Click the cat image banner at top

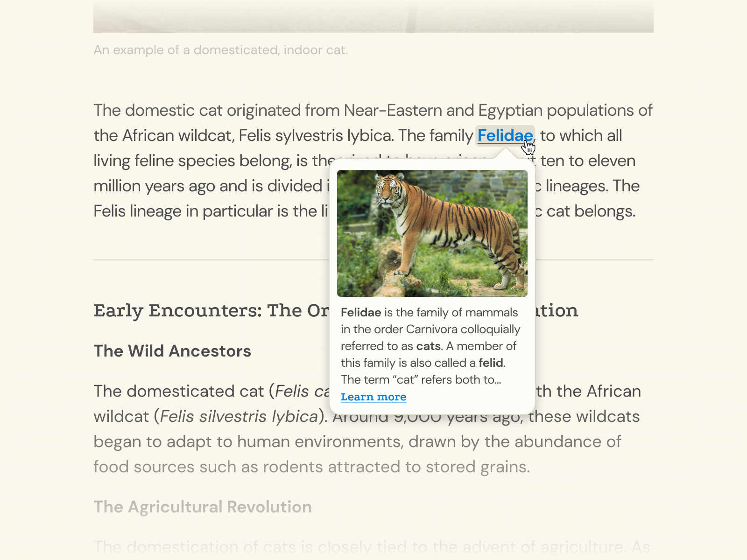click(373, 16)
